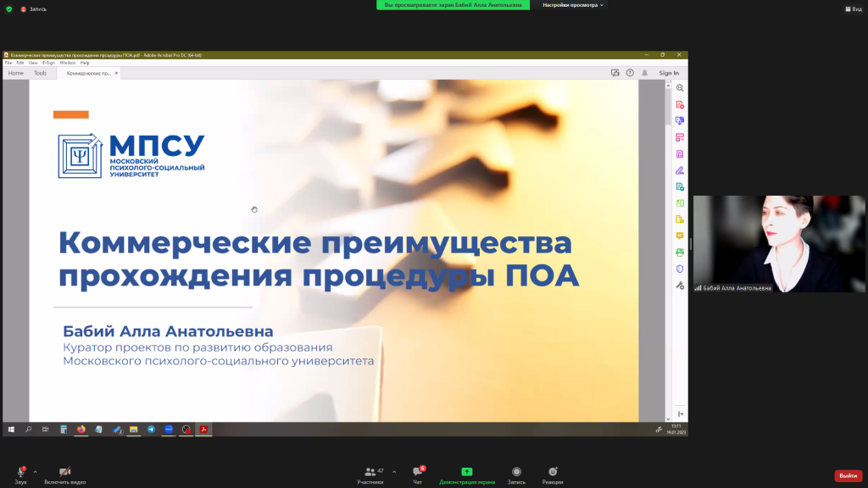868x488 pixels.
Task: Click the Демонстрация экрана share screen icon
Action: (x=467, y=472)
